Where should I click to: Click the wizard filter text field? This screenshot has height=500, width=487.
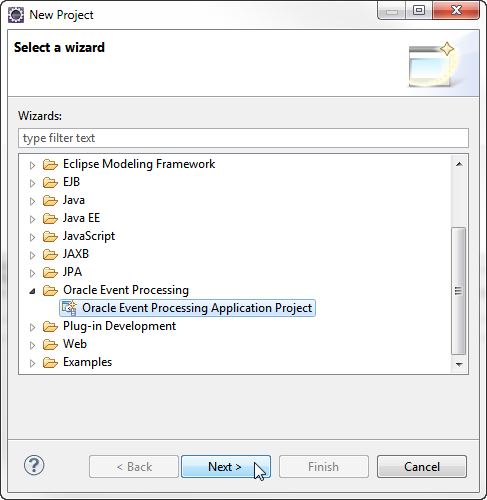243,138
